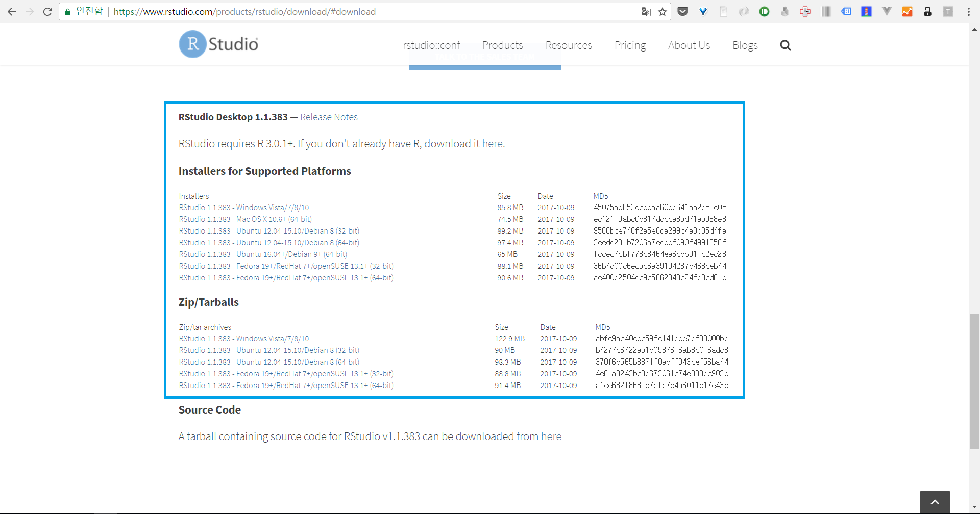Click the red cross extension icon
Viewport: 980px width, 514px height.
(x=805, y=11)
